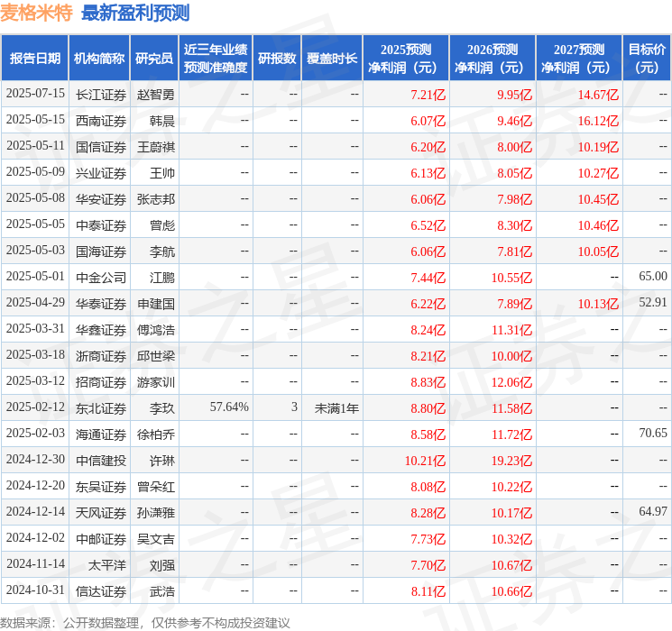This screenshot has height=631, width=672.
Task: Click the 6.52亿 forecast value
Action: pos(428,225)
